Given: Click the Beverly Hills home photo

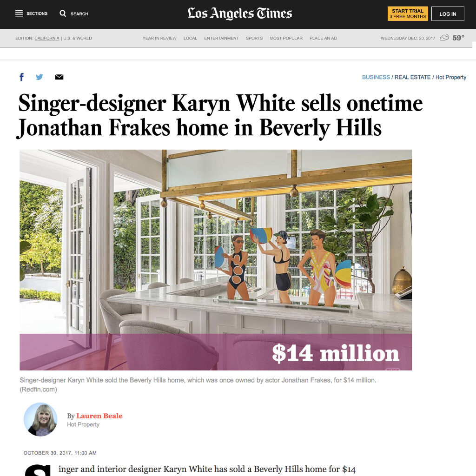Looking at the screenshot, I should tap(216, 260).
